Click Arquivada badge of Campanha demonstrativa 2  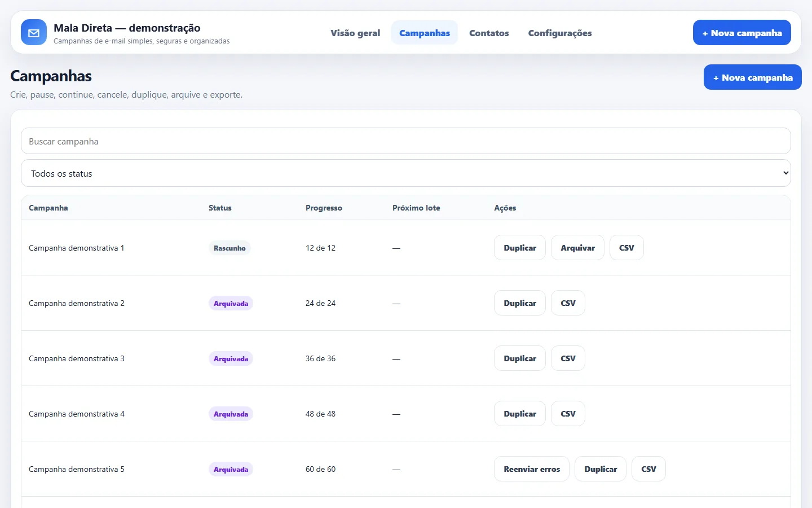click(231, 303)
